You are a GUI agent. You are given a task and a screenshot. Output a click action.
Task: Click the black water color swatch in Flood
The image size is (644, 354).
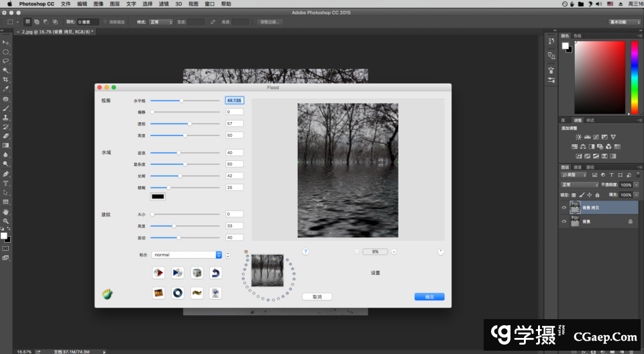tap(158, 196)
